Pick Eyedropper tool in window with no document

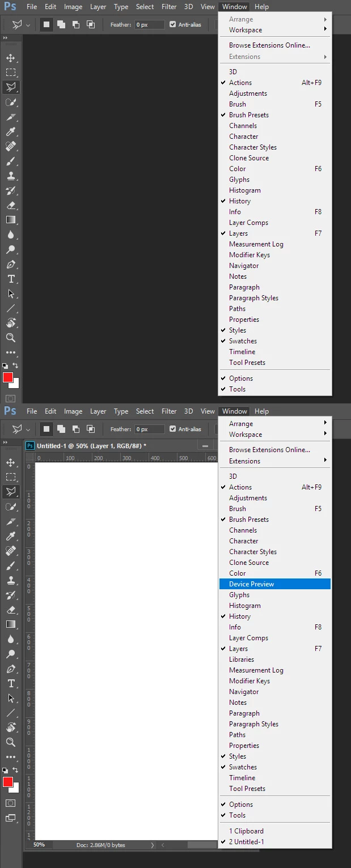[11, 132]
